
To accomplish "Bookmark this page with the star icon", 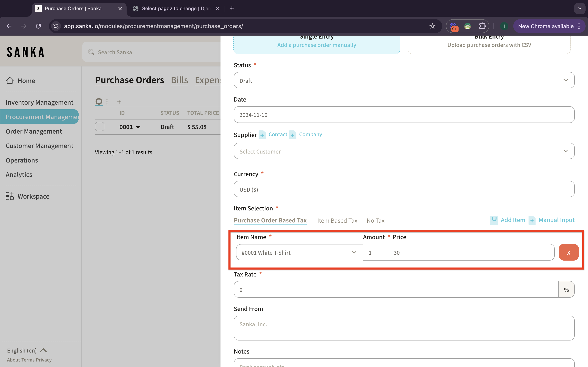I will tap(432, 26).
